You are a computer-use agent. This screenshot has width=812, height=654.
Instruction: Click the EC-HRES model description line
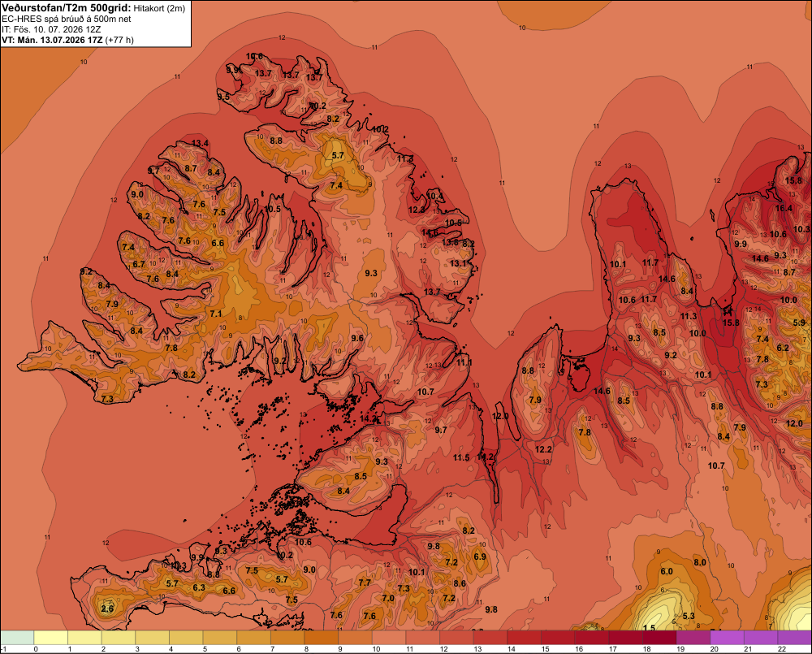click(67, 19)
